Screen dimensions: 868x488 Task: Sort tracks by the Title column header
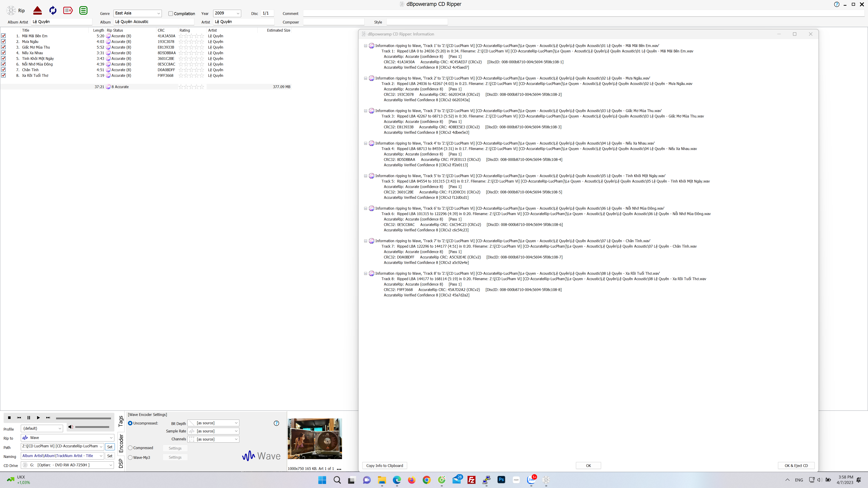[x=26, y=30]
